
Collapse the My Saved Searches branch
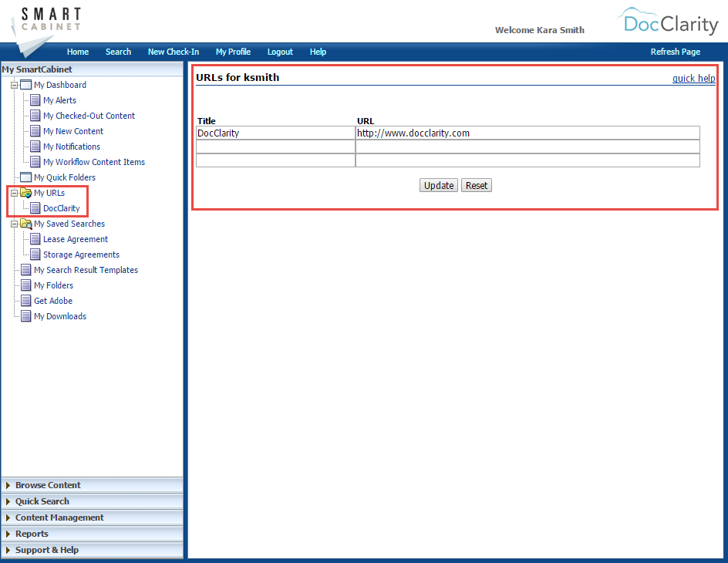tap(15, 223)
